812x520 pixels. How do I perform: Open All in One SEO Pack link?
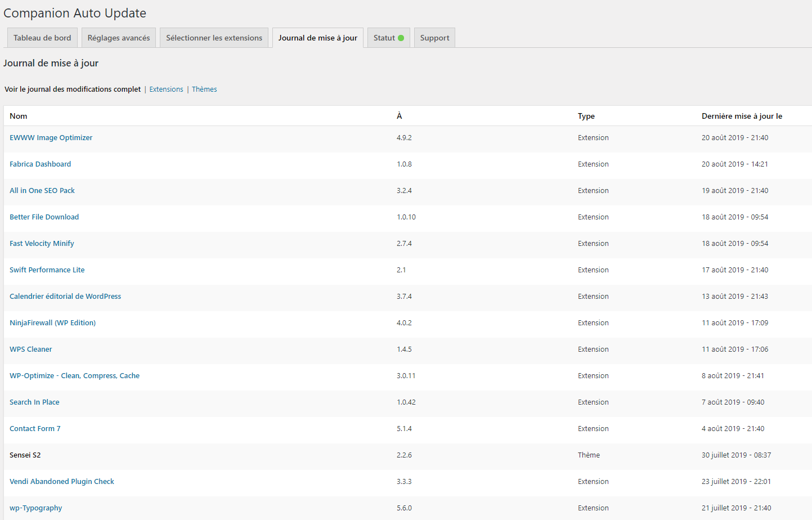point(42,190)
